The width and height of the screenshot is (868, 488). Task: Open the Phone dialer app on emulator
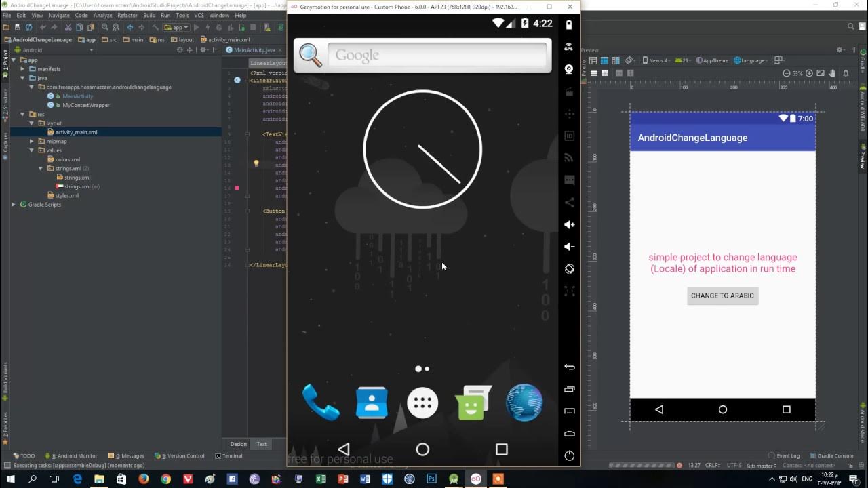pyautogui.click(x=320, y=403)
